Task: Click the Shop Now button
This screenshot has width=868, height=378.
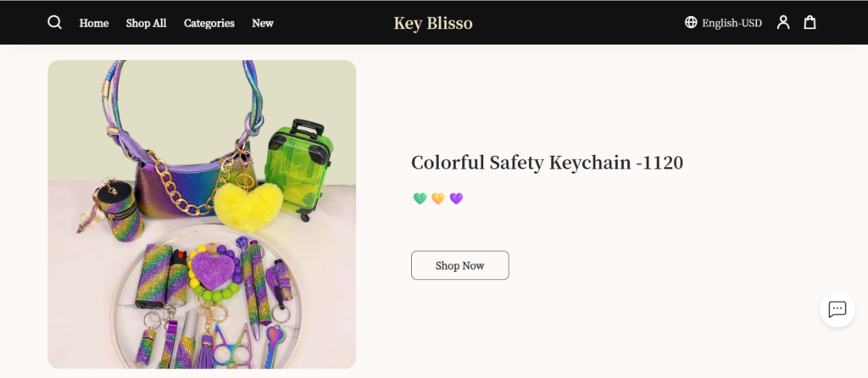Action: click(460, 265)
